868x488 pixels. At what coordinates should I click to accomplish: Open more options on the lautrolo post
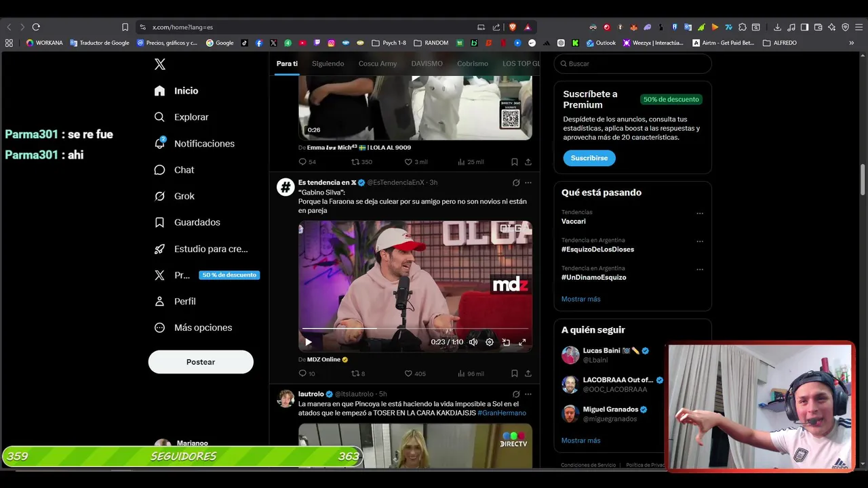(x=528, y=394)
